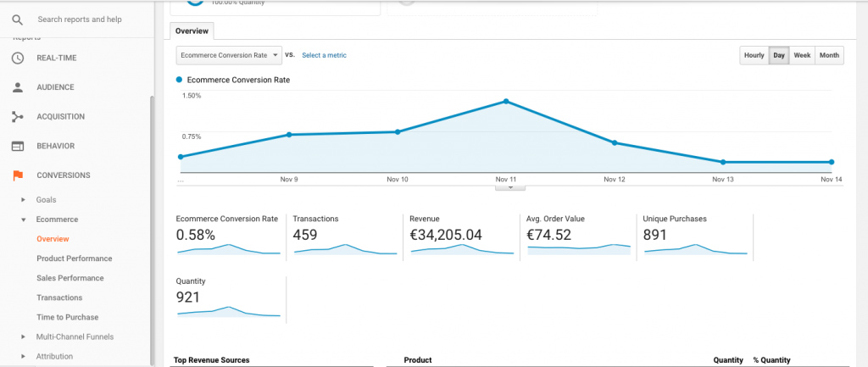868x367 pixels.
Task: Click the Audience person icon
Action: 18,87
